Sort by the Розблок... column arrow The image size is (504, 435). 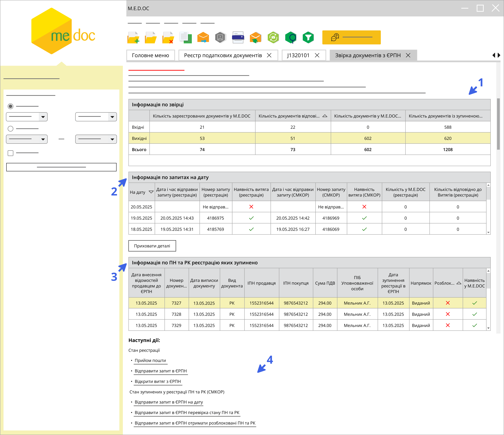[x=459, y=283]
